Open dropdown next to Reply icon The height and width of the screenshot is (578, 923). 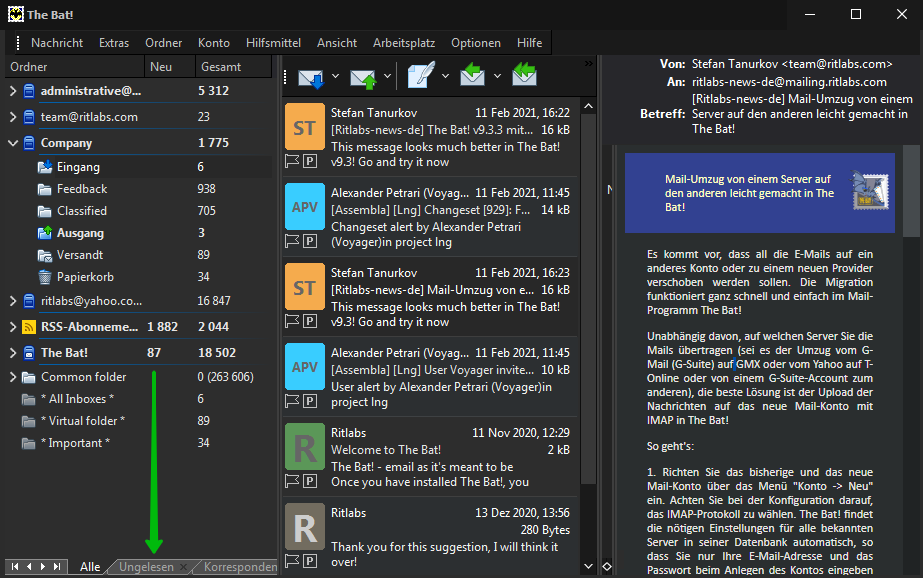[497, 76]
